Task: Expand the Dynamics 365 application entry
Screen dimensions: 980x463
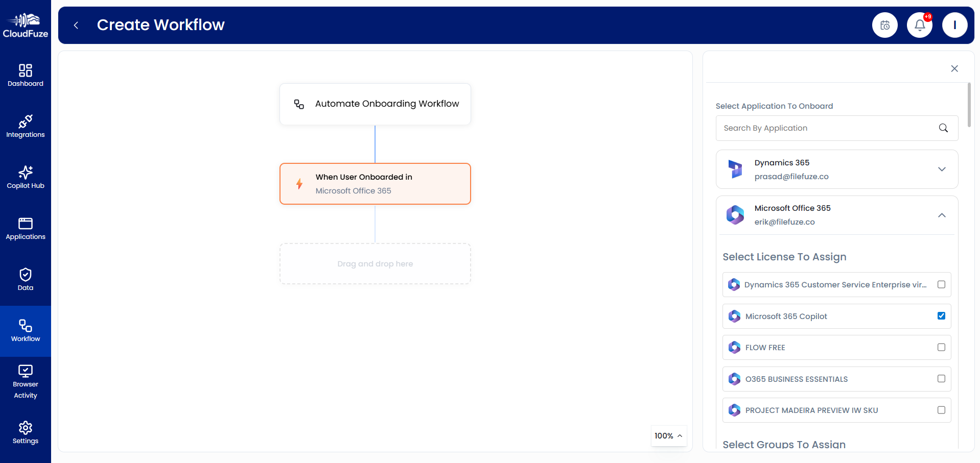Action: 942,169
